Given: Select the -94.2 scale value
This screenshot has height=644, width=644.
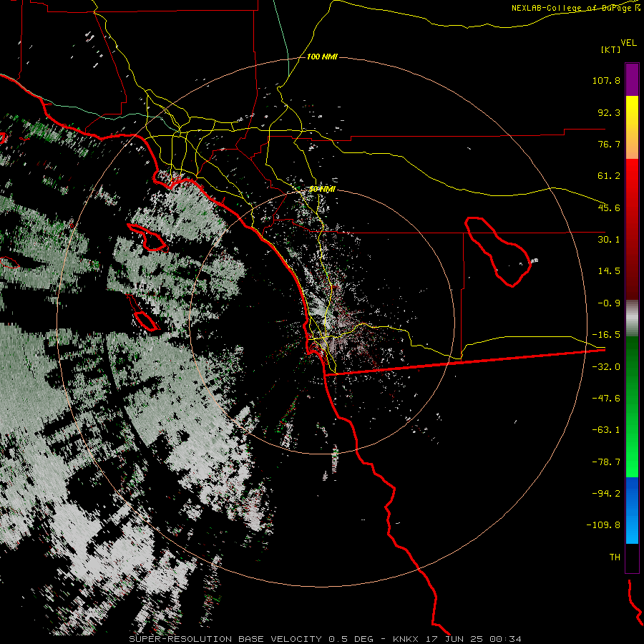Looking at the screenshot, I should pos(606,493).
